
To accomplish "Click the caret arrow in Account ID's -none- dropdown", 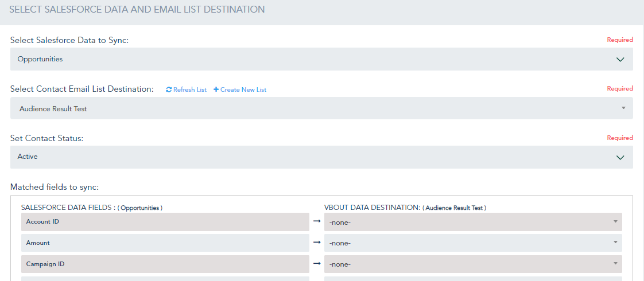I will [x=615, y=221].
